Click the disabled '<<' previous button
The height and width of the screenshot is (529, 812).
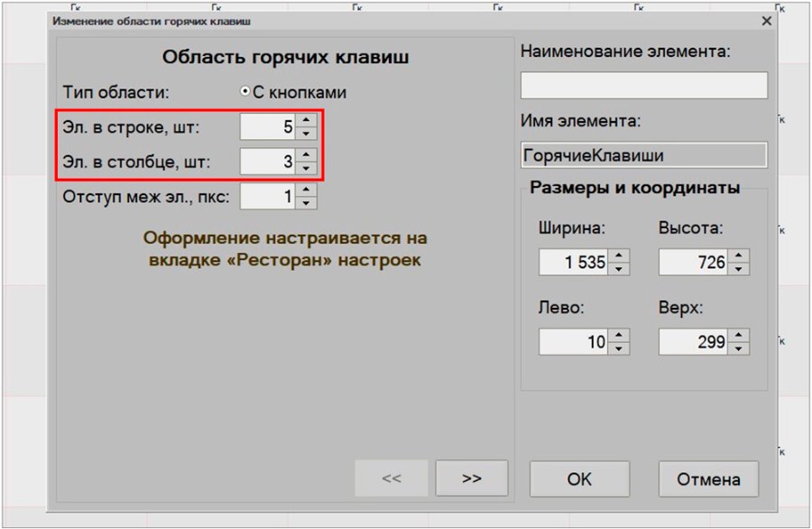tap(392, 478)
